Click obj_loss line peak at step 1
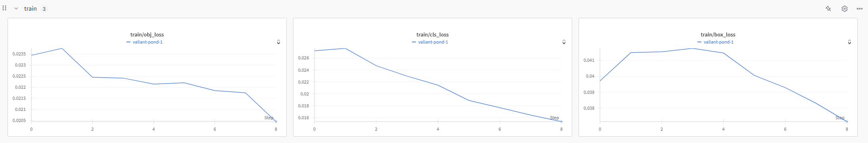 tap(62, 48)
